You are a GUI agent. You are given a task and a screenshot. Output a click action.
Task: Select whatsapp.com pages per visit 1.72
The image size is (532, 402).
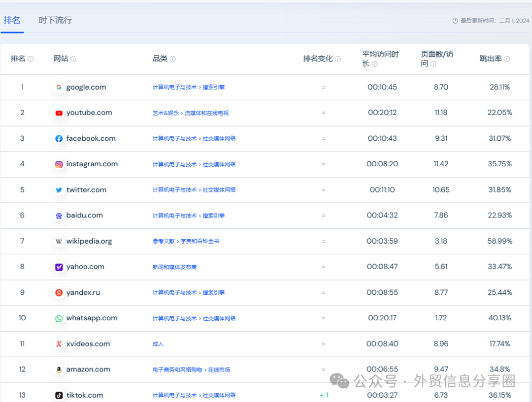(x=441, y=318)
